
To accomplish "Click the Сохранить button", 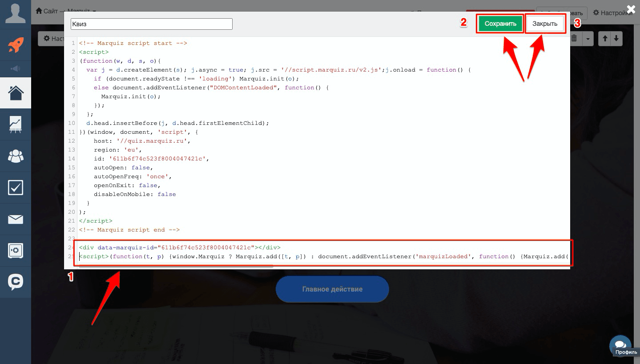I will coord(500,24).
